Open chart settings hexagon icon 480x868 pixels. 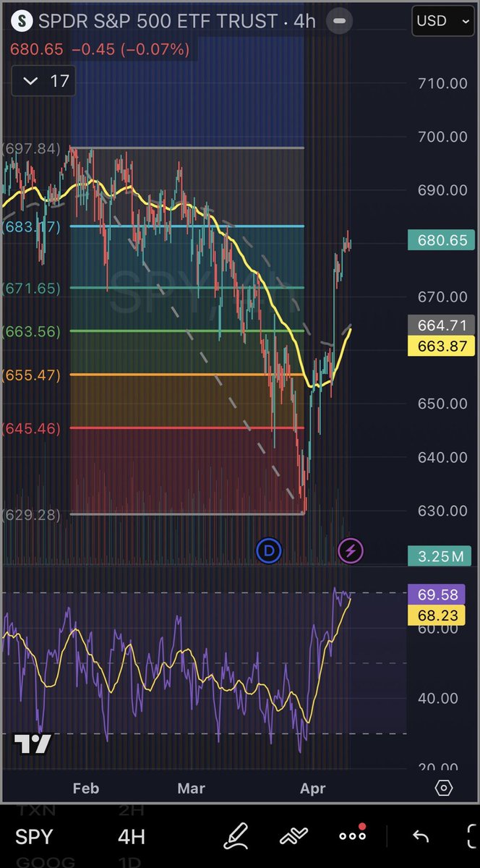click(x=444, y=788)
